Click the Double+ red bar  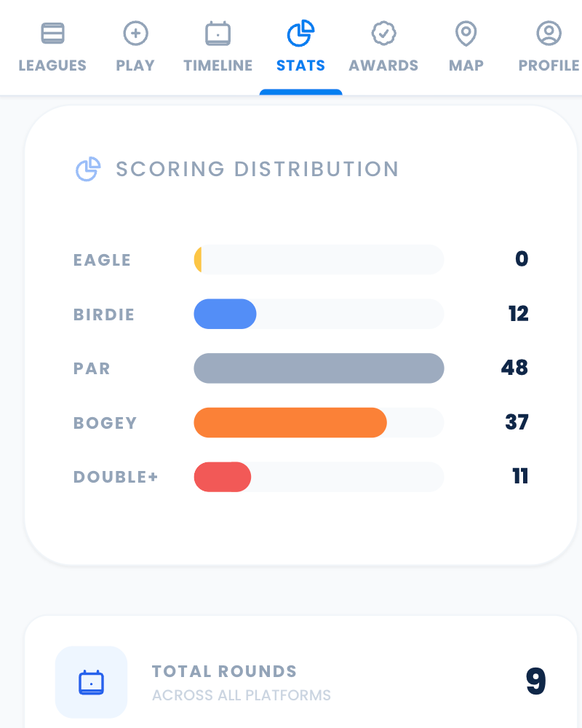point(223,477)
